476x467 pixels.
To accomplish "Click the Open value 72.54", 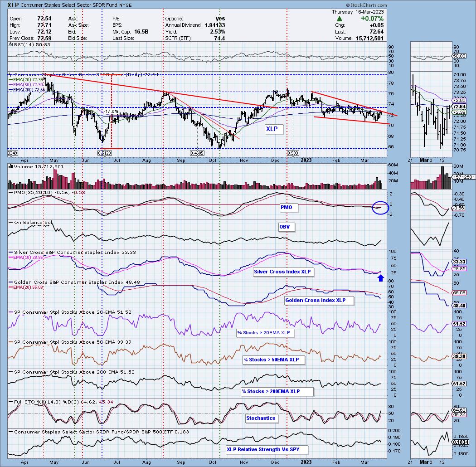I will coord(44,19).
